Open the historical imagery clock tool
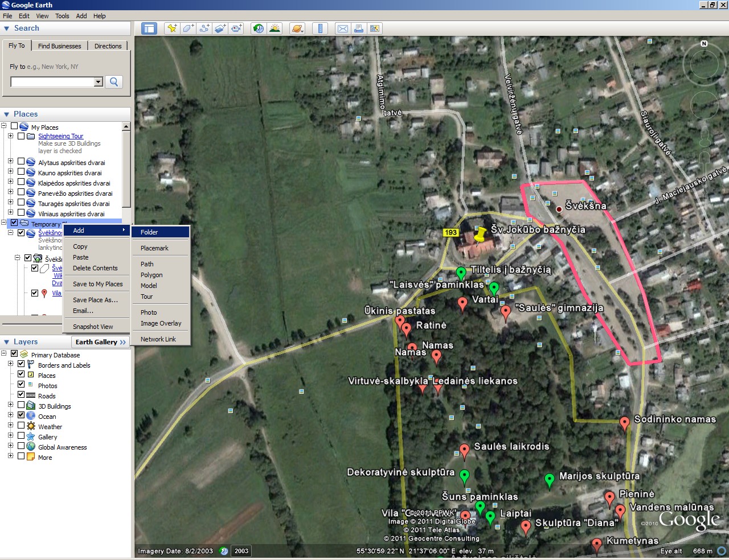Screen dimensions: 729x560 coord(259,28)
